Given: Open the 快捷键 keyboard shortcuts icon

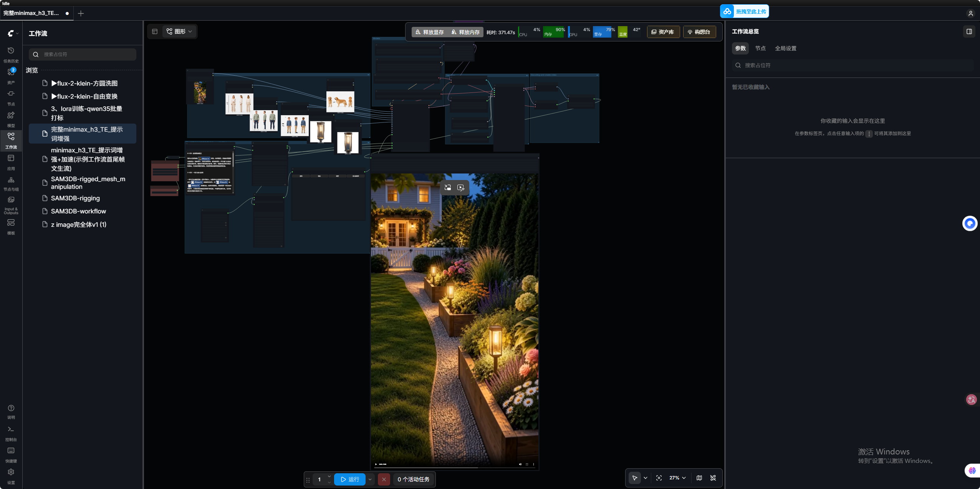Looking at the screenshot, I should click(11, 454).
